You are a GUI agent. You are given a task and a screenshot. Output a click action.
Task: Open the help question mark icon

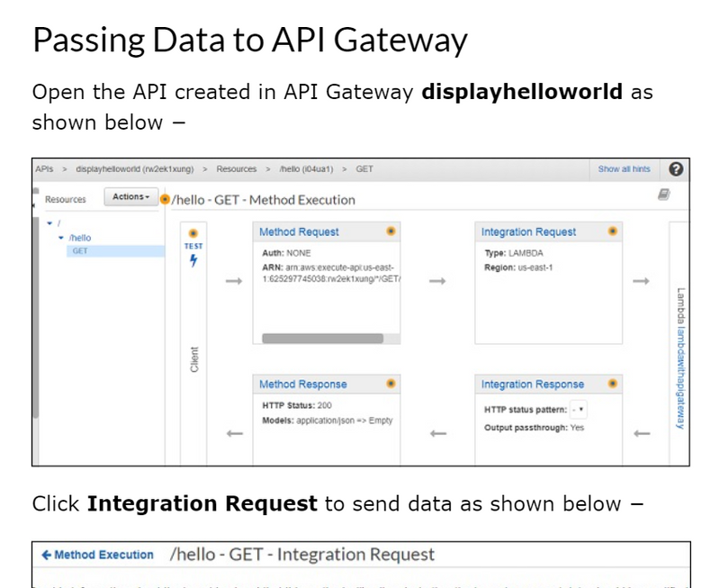coord(676,169)
